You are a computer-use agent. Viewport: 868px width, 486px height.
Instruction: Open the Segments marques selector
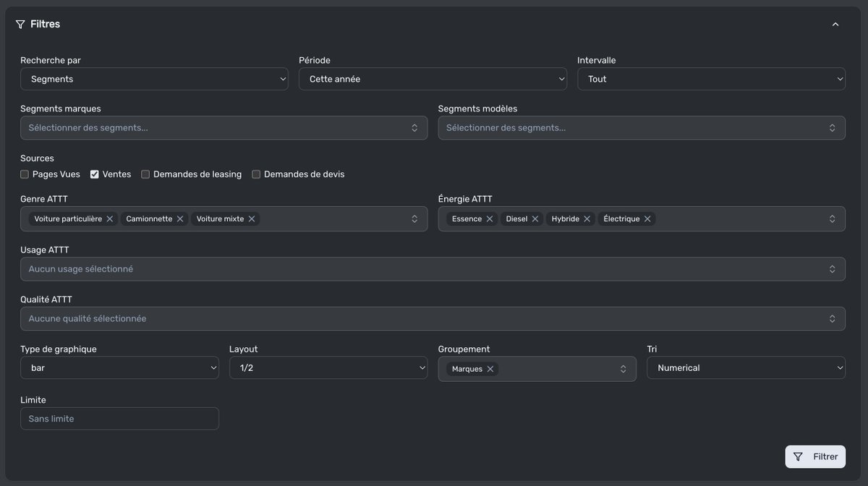coord(224,128)
